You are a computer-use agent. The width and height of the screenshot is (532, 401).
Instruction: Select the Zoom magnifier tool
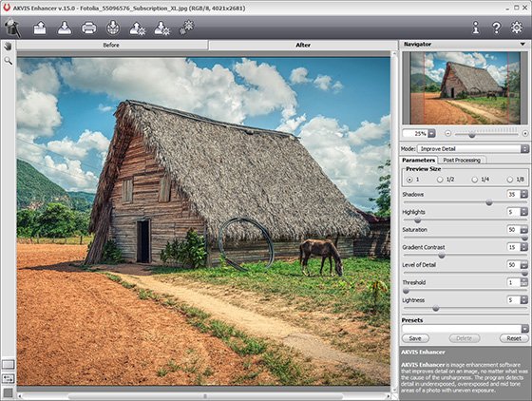[x=8, y=61]
